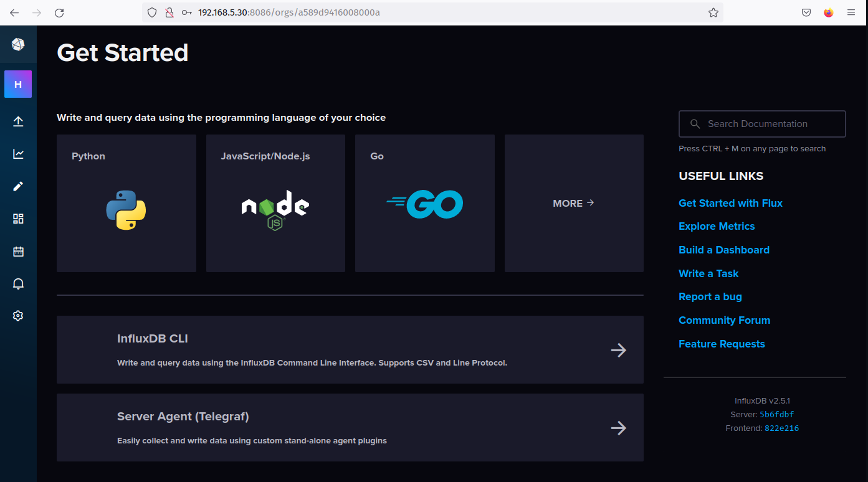
Task: Bookmark page with star icon
Action: [713, 12]
